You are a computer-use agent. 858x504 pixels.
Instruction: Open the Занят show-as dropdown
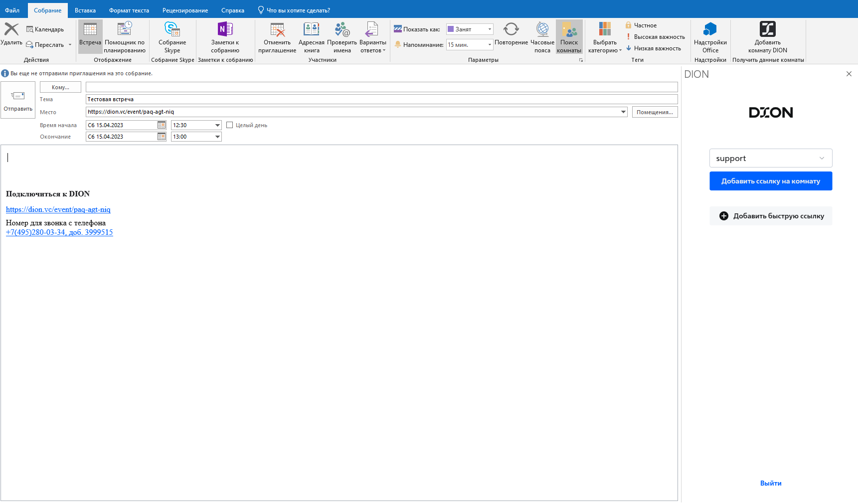[490, 29]
